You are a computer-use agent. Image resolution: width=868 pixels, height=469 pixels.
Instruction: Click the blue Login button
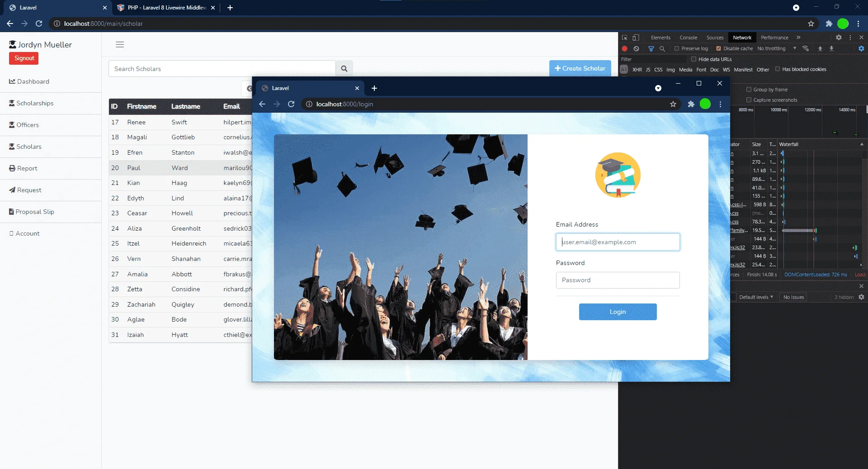[618, 312]
